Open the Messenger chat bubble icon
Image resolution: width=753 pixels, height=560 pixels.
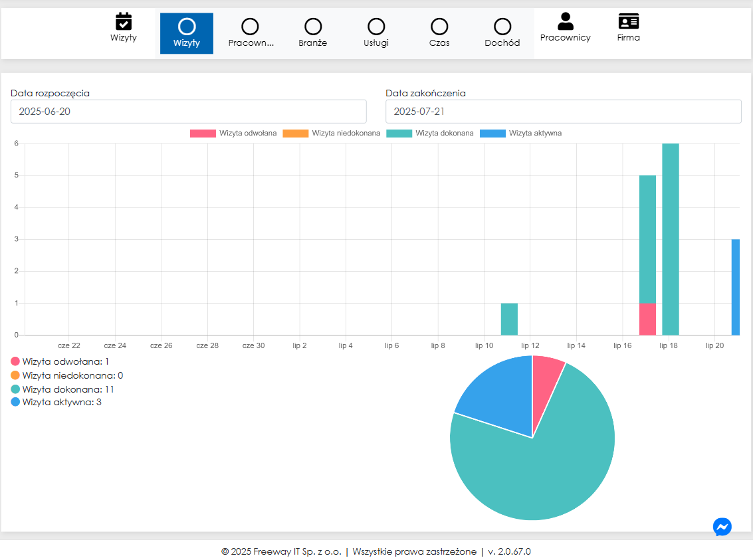tap(722, 527)
